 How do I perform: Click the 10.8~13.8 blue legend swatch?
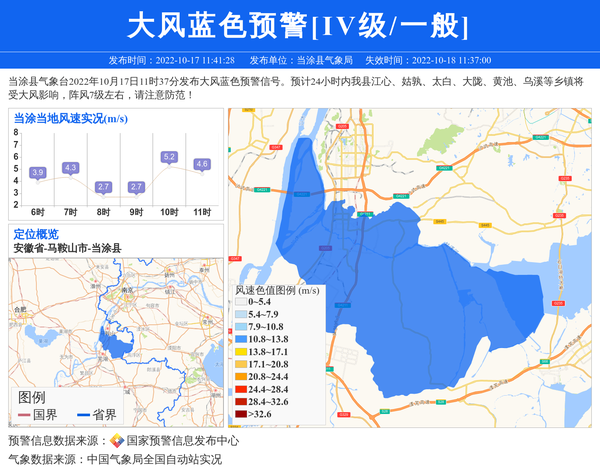tap(241, 340)
